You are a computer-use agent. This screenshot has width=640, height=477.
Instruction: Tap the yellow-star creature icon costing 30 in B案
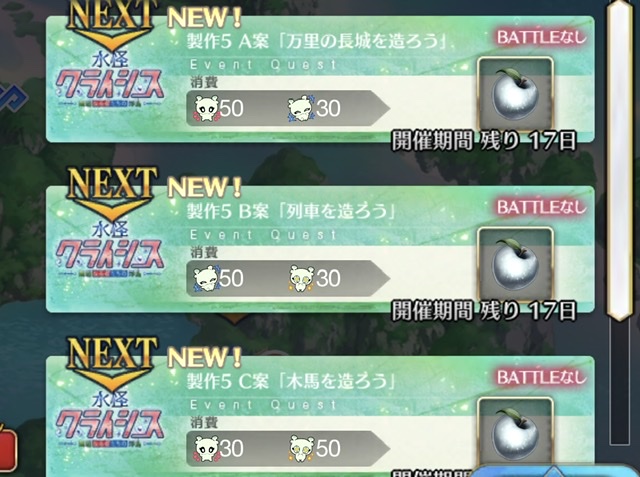pyautogui.click(x=301, y=278)
